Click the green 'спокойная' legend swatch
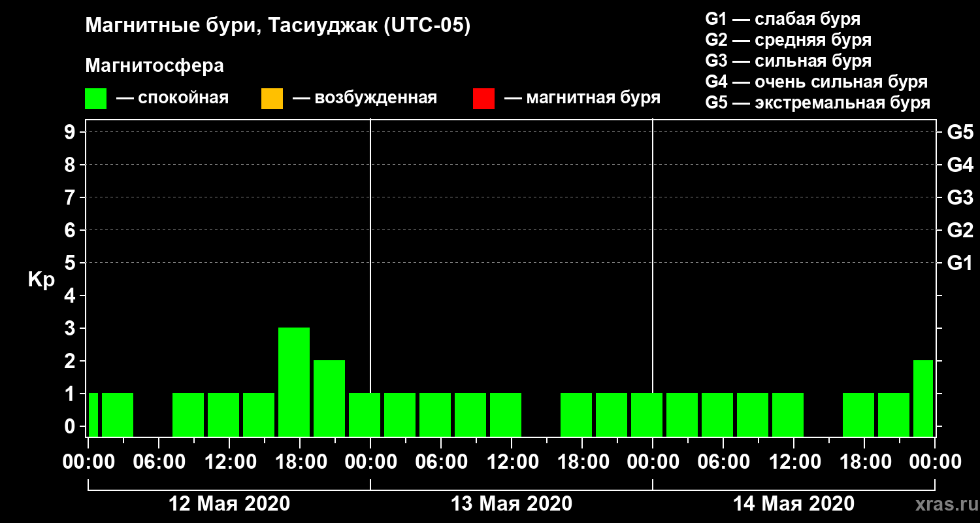This screenshot has width=980, height=523. tap(95, 99)
